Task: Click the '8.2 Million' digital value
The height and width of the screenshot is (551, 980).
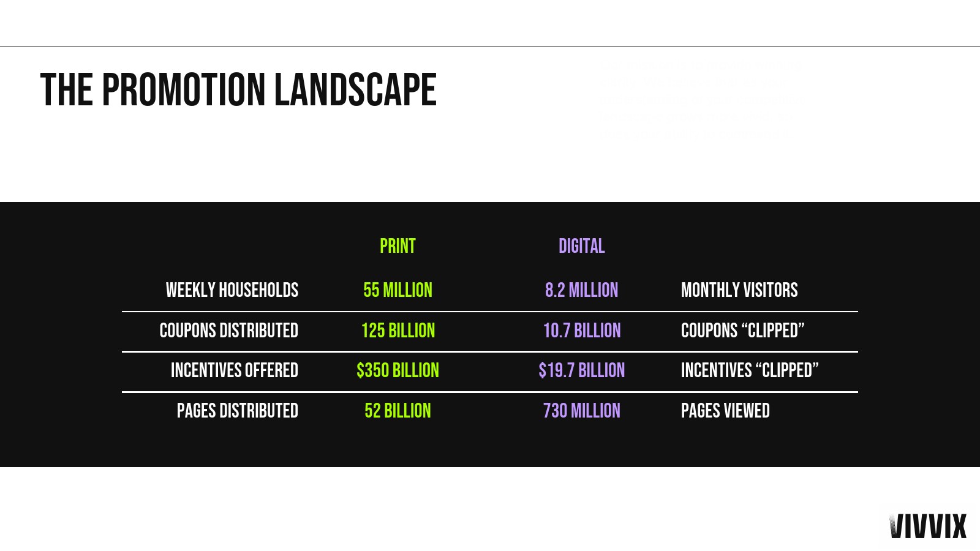Action: 581,290
